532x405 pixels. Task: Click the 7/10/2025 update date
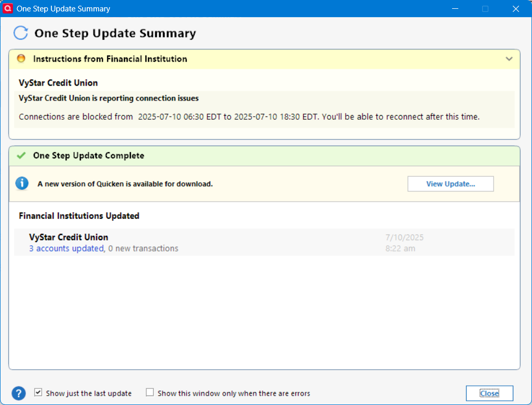click(404, 237)
